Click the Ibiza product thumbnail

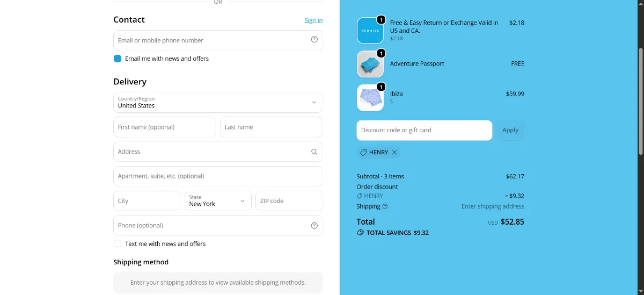[370, 98]
